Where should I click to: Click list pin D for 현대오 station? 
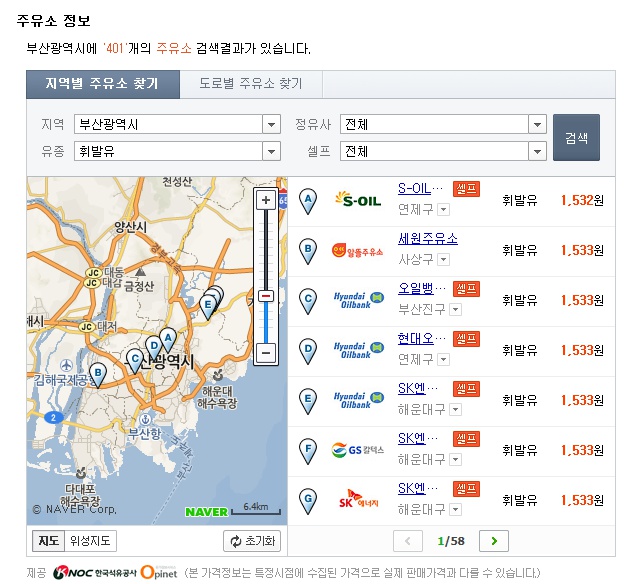tap(308, 351)
